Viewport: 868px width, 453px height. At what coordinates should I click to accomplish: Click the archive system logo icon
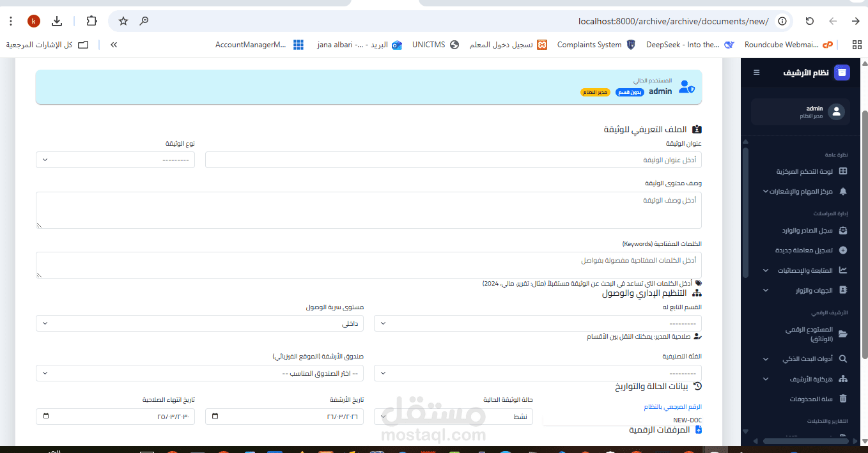842,72
